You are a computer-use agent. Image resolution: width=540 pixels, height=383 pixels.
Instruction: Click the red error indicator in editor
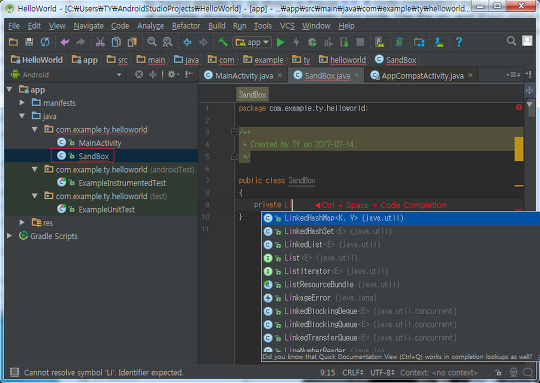pyautogui.click(x=519, y=107)
